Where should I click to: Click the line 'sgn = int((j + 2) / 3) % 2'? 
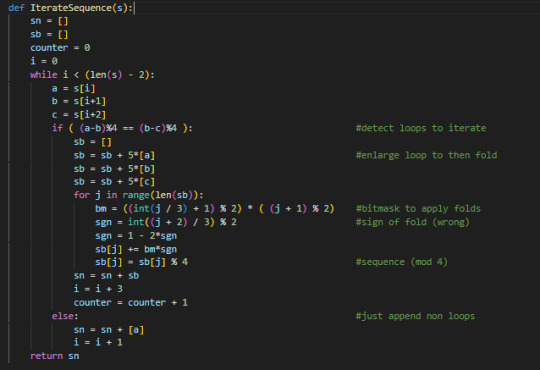166,222
